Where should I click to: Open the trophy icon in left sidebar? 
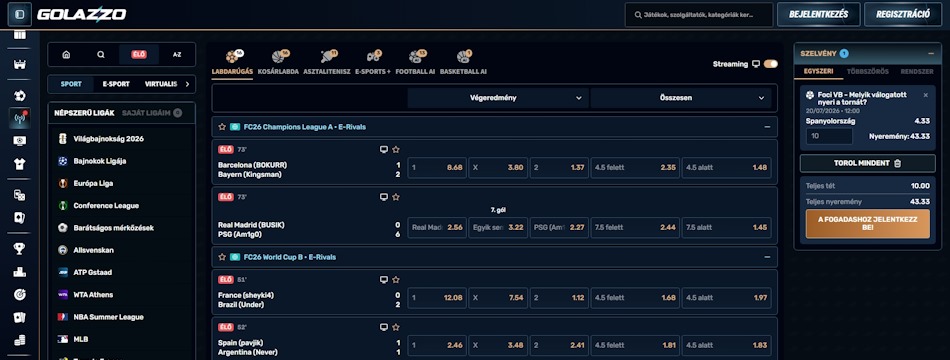click(x=19, y=248)
